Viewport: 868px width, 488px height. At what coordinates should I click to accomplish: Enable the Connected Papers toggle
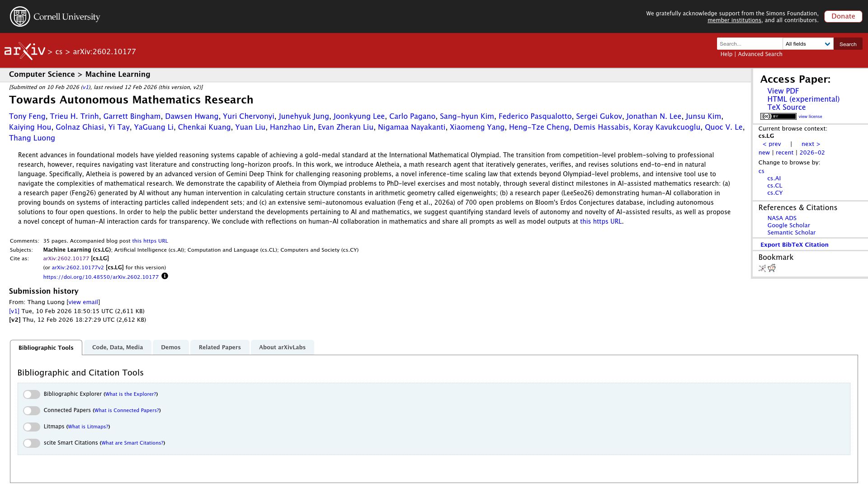tap(32, 411)
